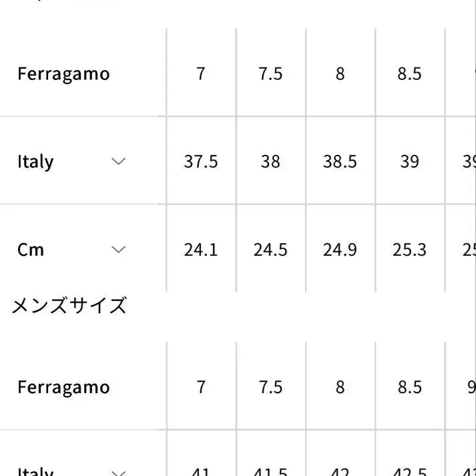Viewport: 476px width, 476px height.
Task: Click the Ferragamo row label under メンズサイズ
Action: tap(63, 387)
